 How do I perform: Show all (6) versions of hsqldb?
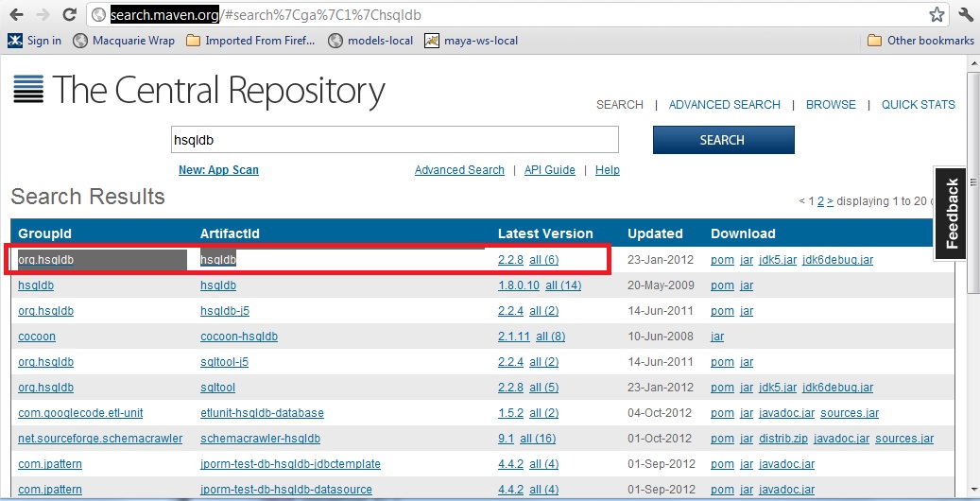click(543, 260)
